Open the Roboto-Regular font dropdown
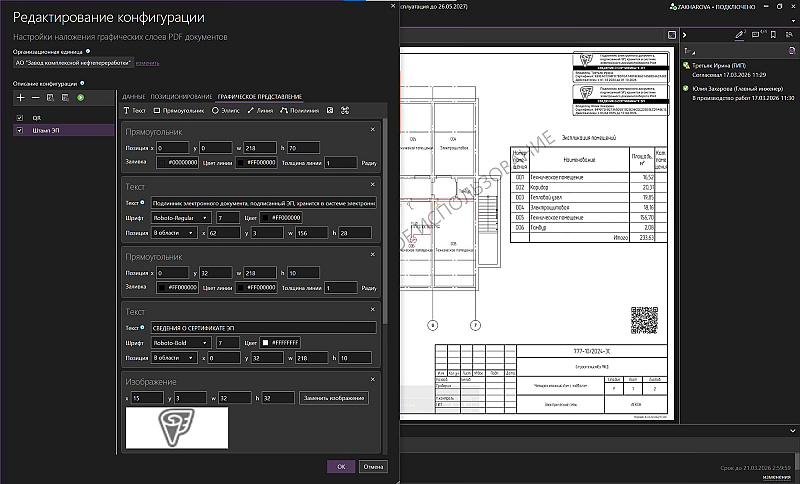 point(180,217)
